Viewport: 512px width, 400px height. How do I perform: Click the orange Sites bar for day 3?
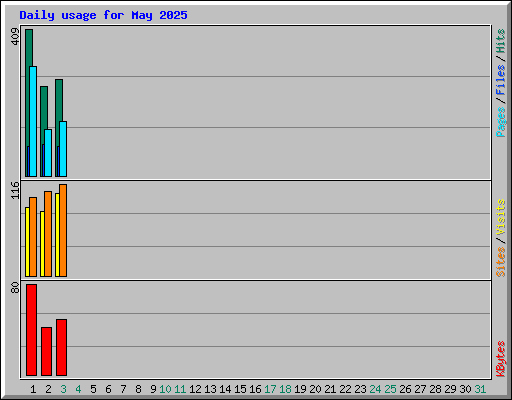point(63,230)
